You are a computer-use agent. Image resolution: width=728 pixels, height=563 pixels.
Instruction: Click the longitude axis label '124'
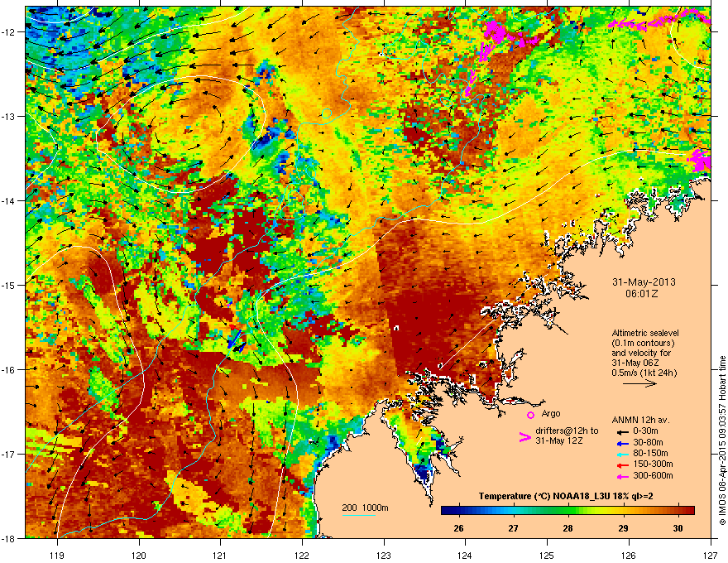pyautogui.click(x=465, y=555)
